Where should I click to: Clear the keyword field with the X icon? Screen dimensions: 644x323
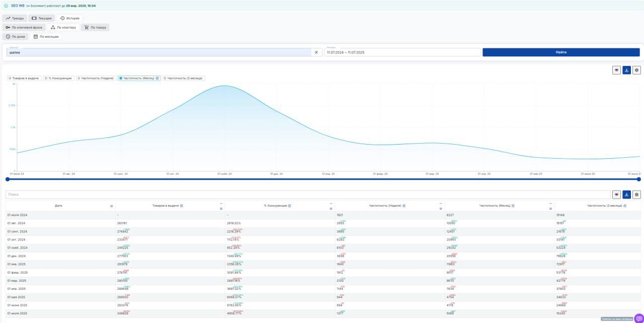coord(316,52)
